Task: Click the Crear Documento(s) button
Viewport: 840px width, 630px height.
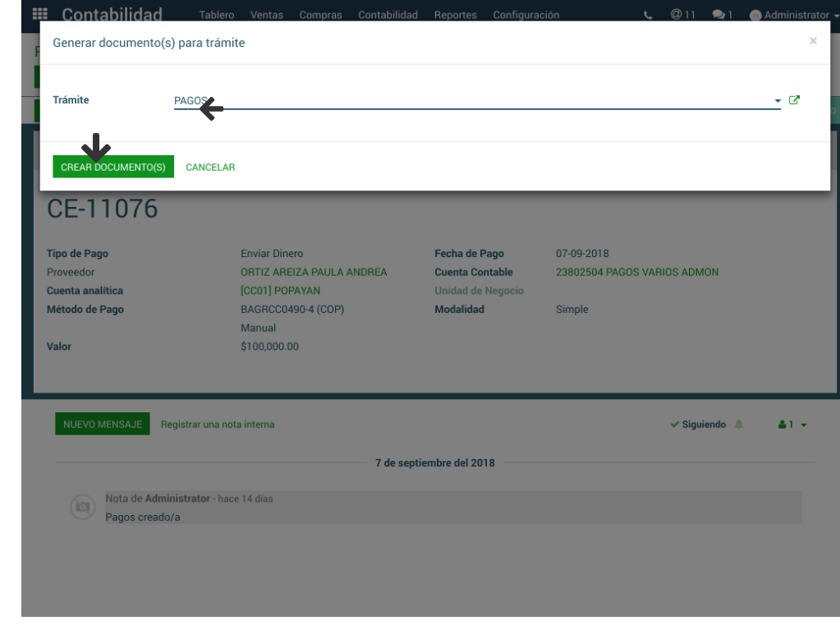Action: (x=113, y=168)
